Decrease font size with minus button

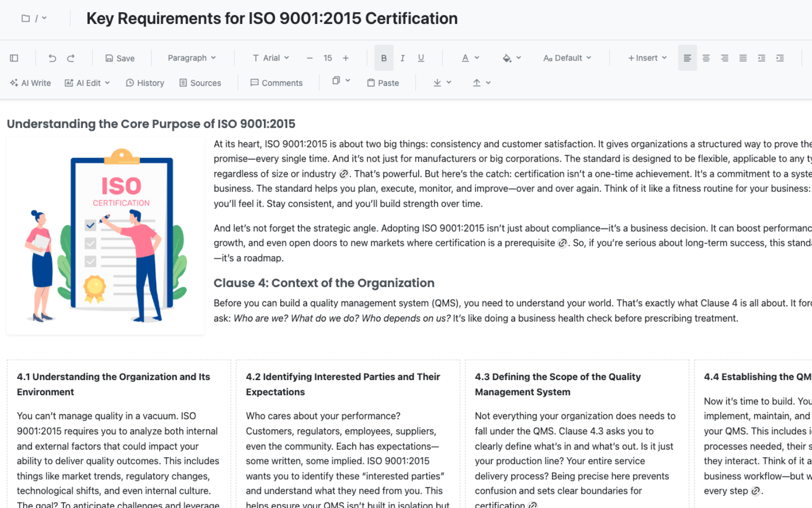[x=310, y=58]
